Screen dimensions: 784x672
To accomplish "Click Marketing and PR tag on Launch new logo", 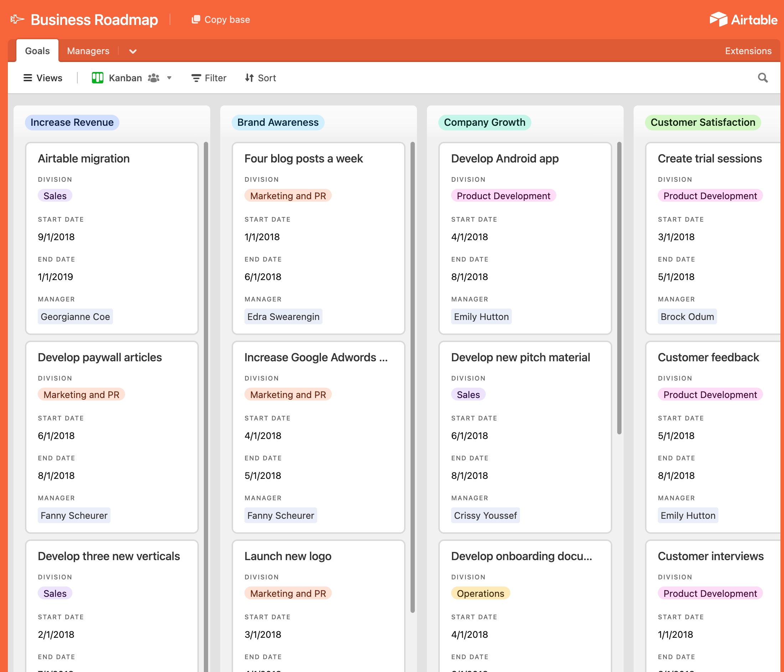I will coord(288,593).
